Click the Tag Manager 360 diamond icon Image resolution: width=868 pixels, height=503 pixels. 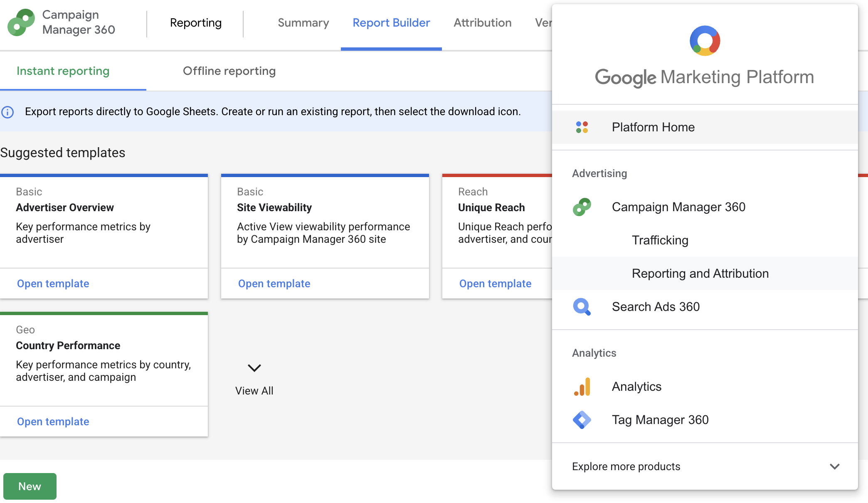pos(582,420)
